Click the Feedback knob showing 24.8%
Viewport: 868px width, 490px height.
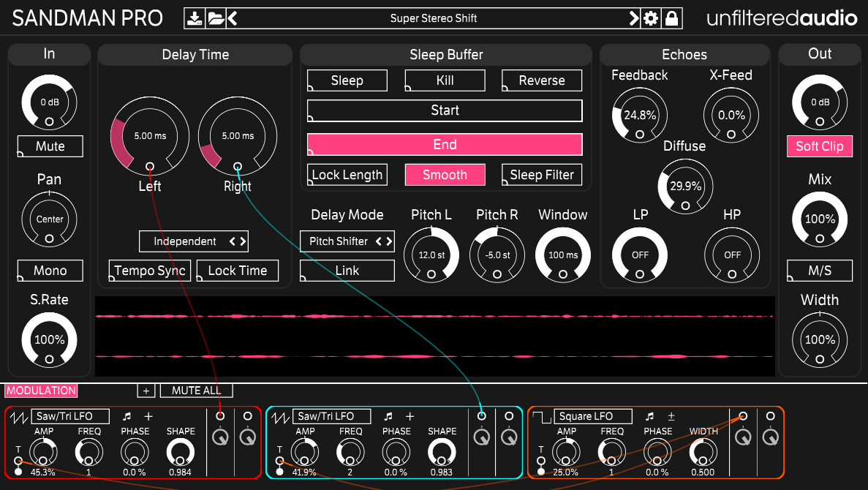[639, 115]
